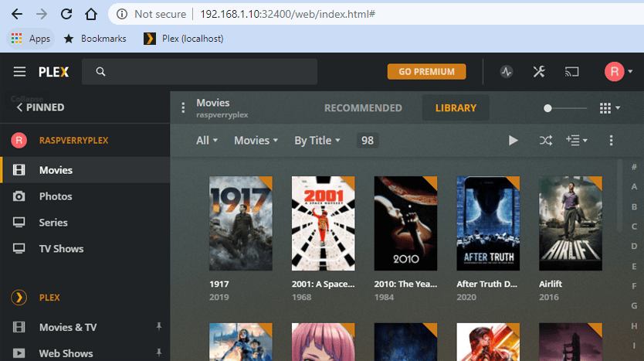Click the 98 item count badge

[368, 141]
